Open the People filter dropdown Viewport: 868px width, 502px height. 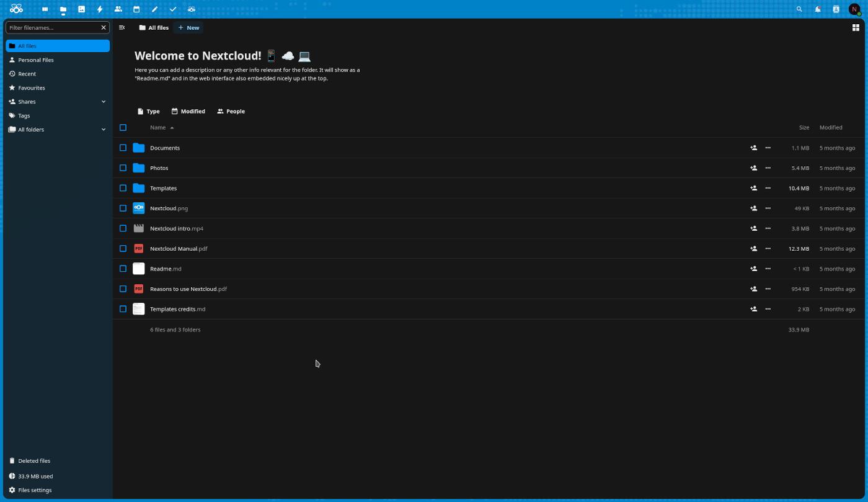tap(231, 111)
